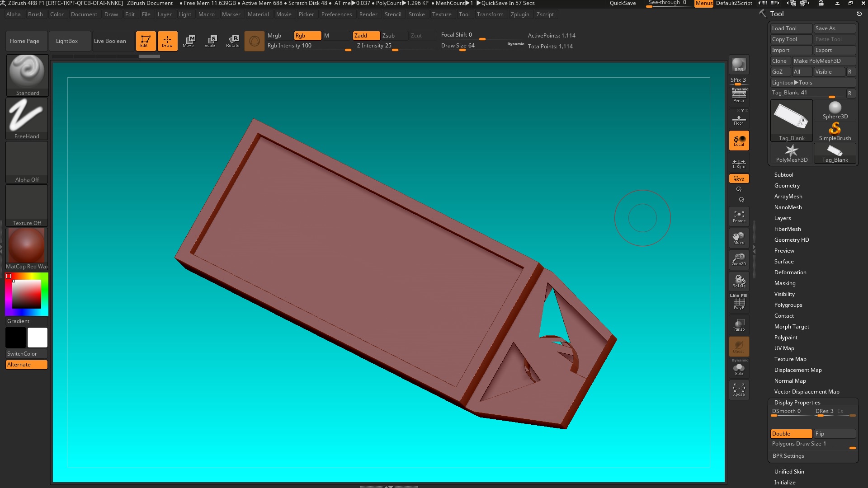This screenshot has width=868, height=488.
Task: Open the Transform menu
Action: [x=490, y=14]
